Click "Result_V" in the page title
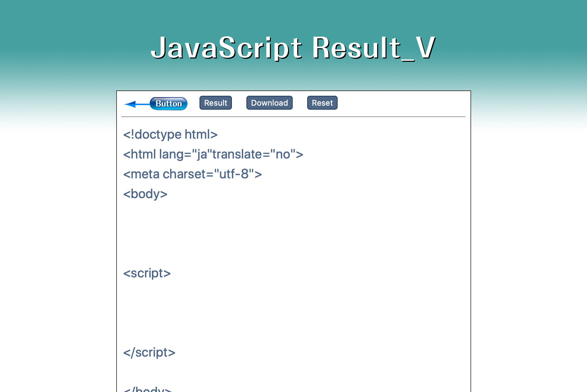Viewport: 587px width, 392px height. [x=374, y=48]
